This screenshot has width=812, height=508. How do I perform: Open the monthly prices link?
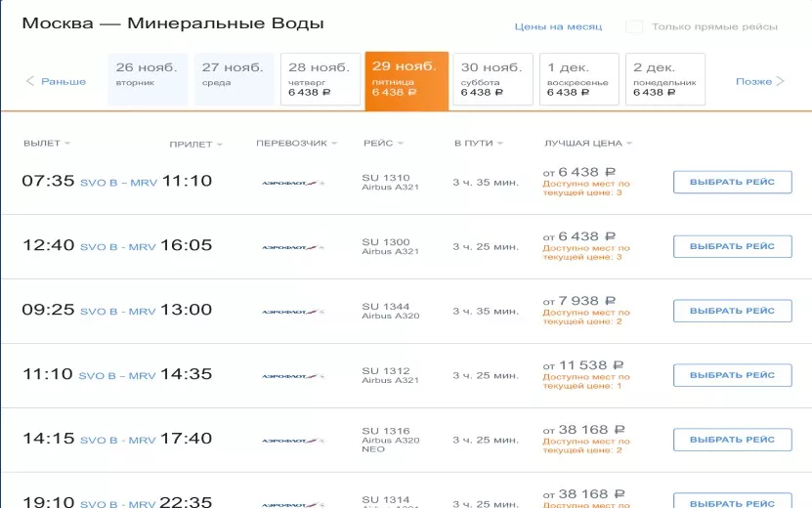[558, 26]
